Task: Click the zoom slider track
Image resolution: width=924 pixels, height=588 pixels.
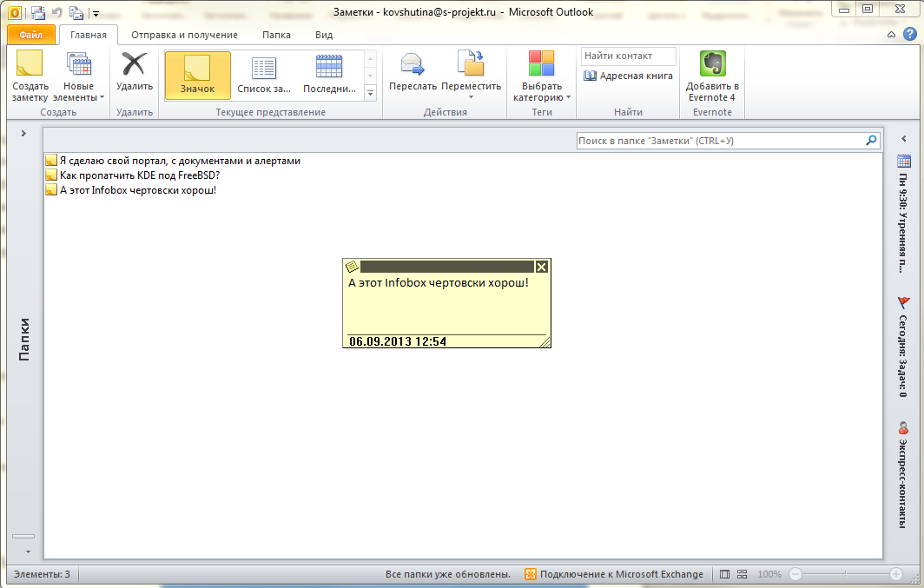Action: click(x=846, y=574)
